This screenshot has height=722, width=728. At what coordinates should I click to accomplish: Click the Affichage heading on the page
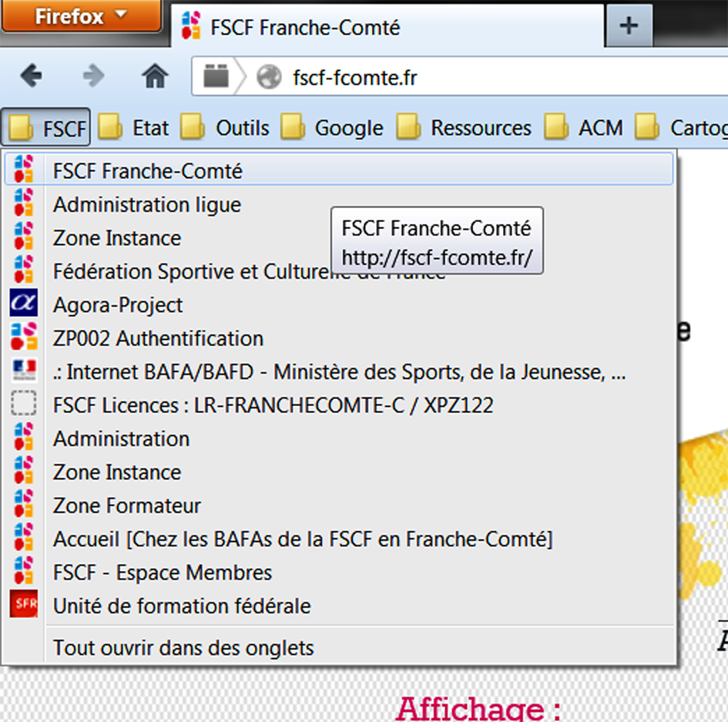click(478, 709)
